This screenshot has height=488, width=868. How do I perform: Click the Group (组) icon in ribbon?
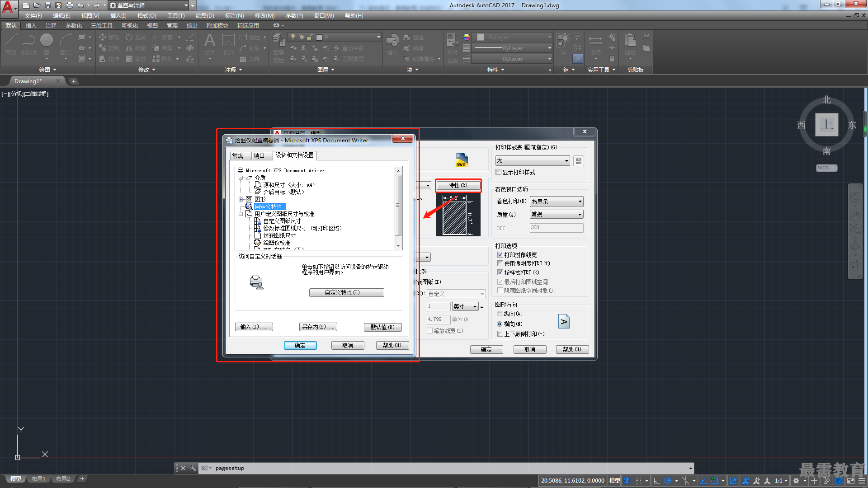[563, 44]
